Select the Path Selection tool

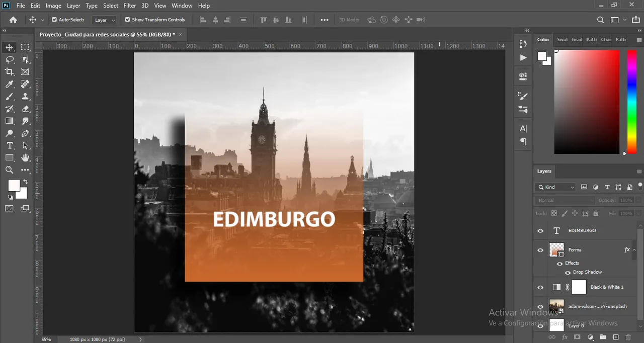coord(25,145)
